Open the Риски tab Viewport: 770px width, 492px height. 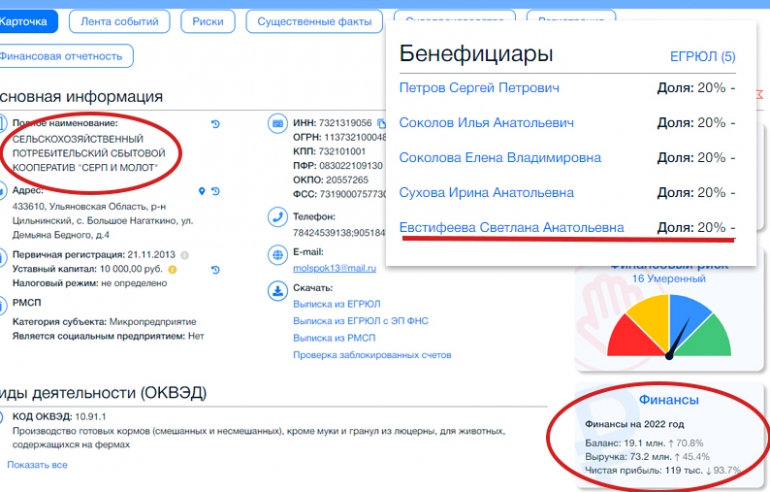208,21
